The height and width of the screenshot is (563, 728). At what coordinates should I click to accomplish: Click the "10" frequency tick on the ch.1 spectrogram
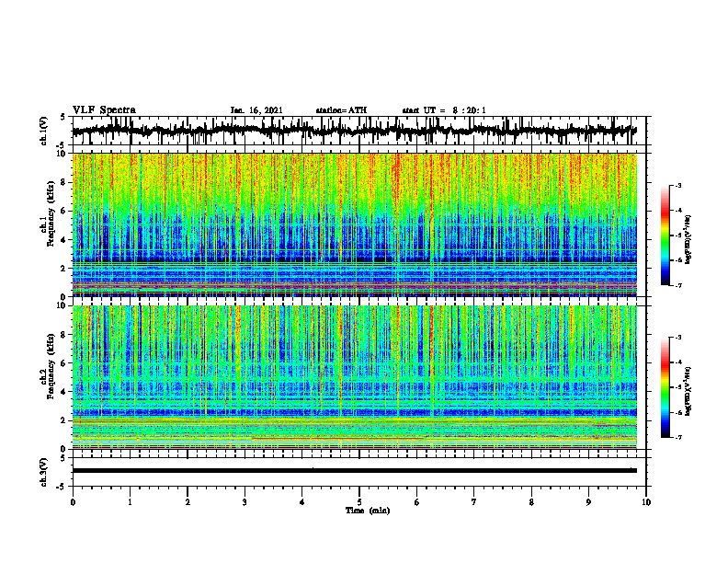tap(62, 154)
